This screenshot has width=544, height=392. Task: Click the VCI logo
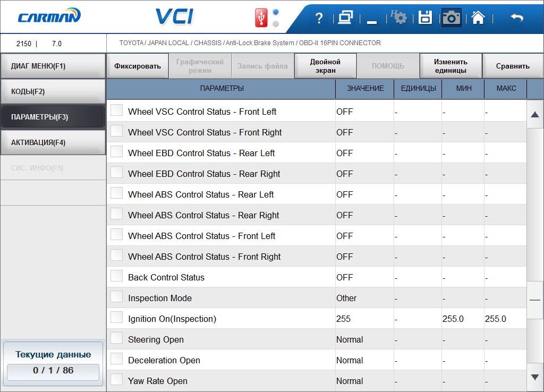tap(174, 16)
